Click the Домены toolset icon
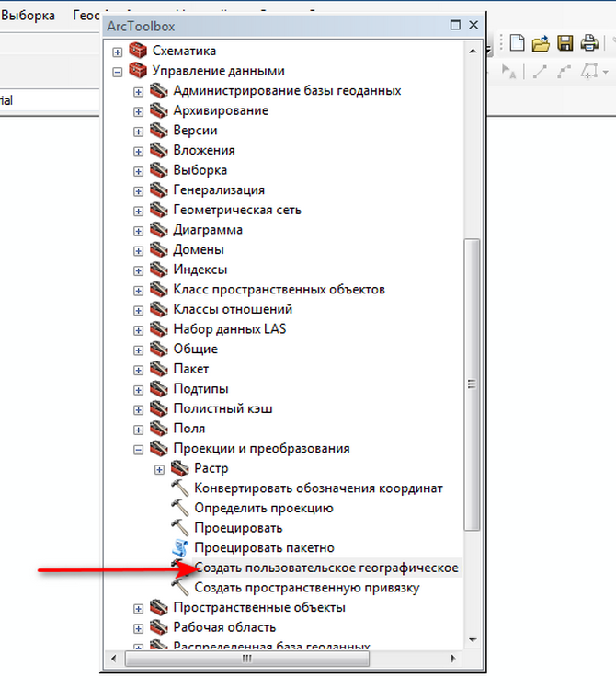This screenshot has height=700, width=616. pos(158,249)
